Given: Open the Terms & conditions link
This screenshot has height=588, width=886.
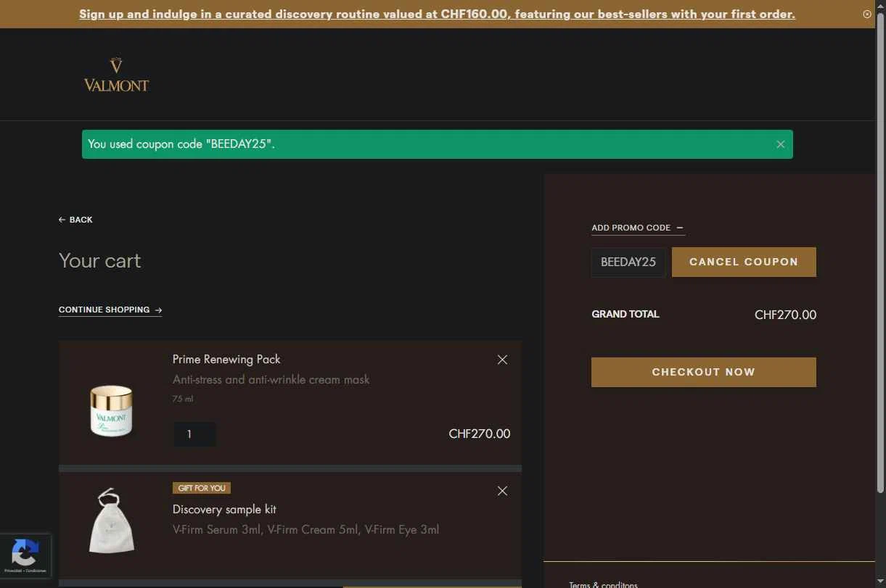Looking at the screenshot, I should tap(603, 584).
